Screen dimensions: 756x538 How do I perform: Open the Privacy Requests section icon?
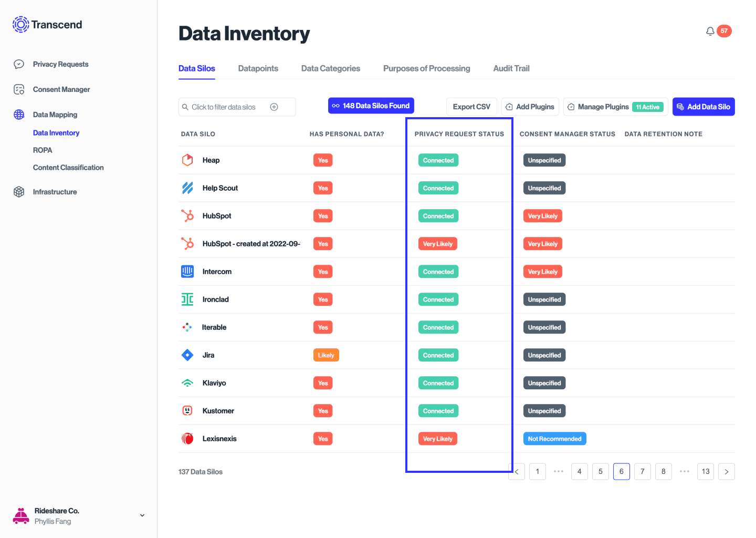(x=19, y=64)
